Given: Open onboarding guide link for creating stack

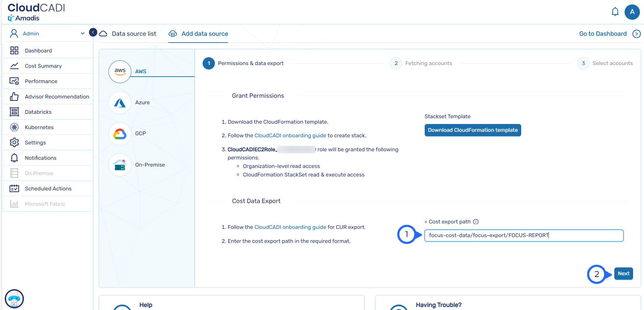Looking at the screenshot, I should coord(290,136).
